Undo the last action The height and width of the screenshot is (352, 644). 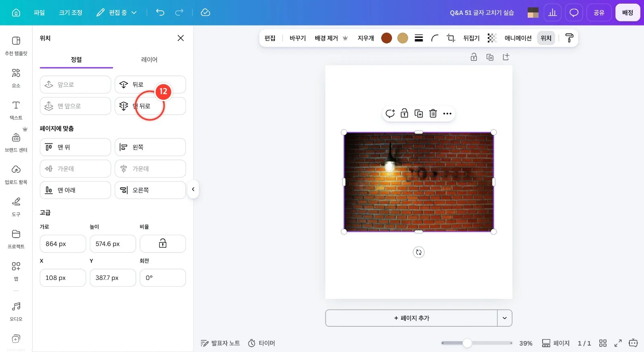point(160,12)
